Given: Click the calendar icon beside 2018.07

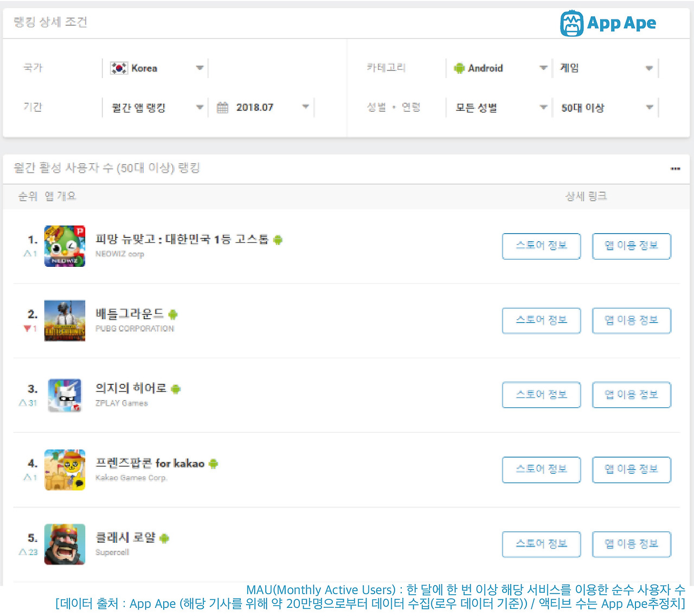Looking at the screenshot, I should click(x=222, y=107).
